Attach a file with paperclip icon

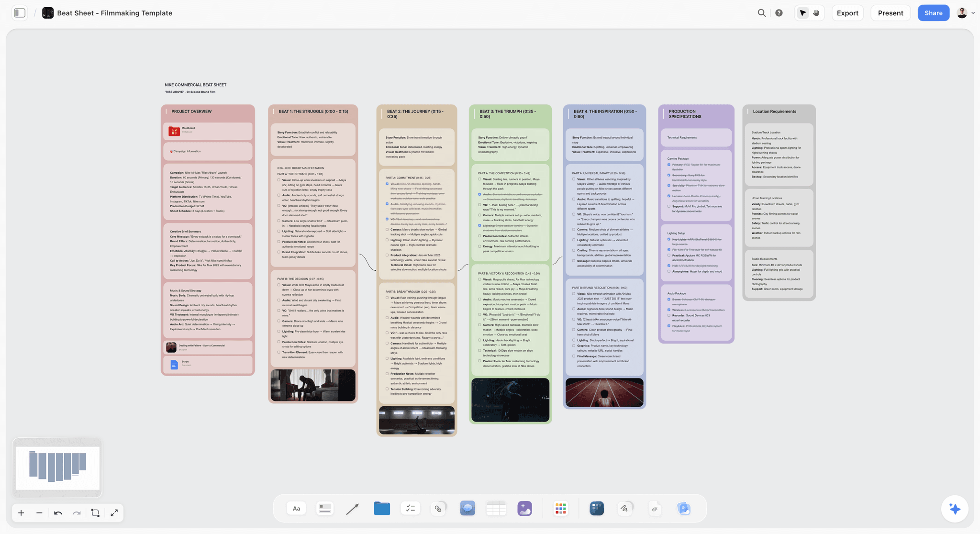click(655, 509)
